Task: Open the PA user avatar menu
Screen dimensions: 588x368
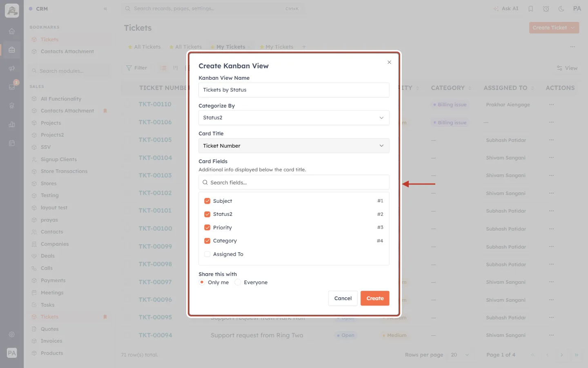Action: point(577,9)
